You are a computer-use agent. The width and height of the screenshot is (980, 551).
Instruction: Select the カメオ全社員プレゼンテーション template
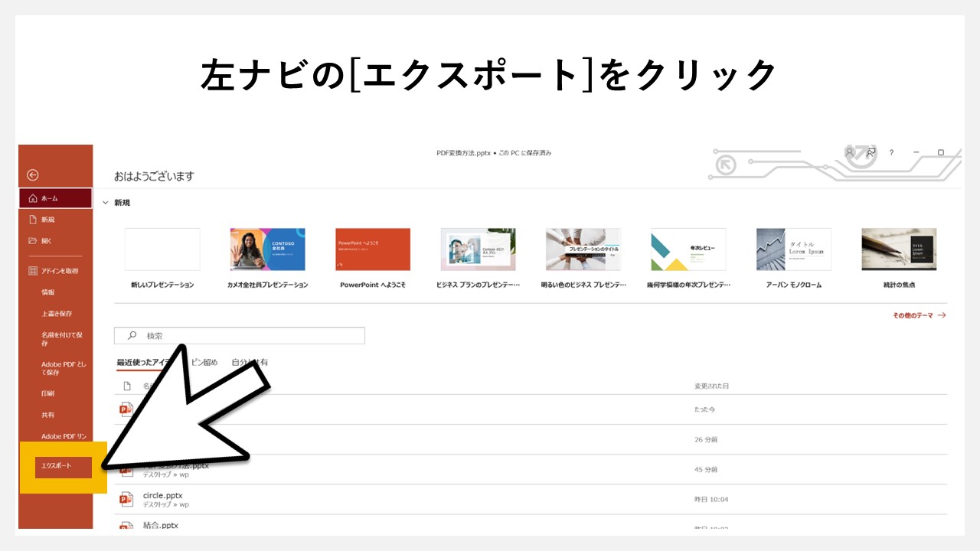point(268,249)
